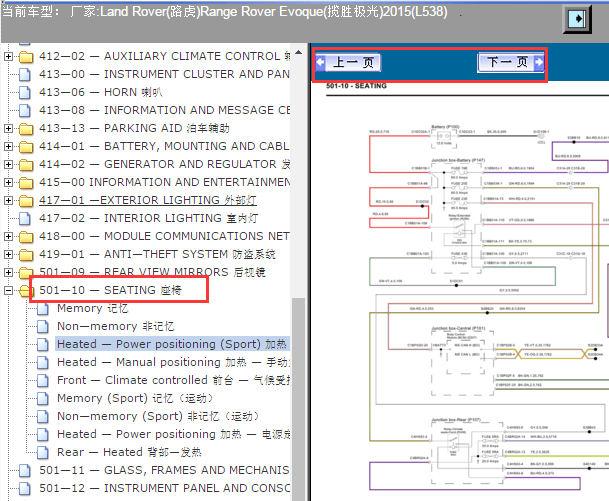Image resolution: width=609 pixels, height=501 pixels.
Task: Open 413-08 Information and Message Center entry
Action: point(164,110)
